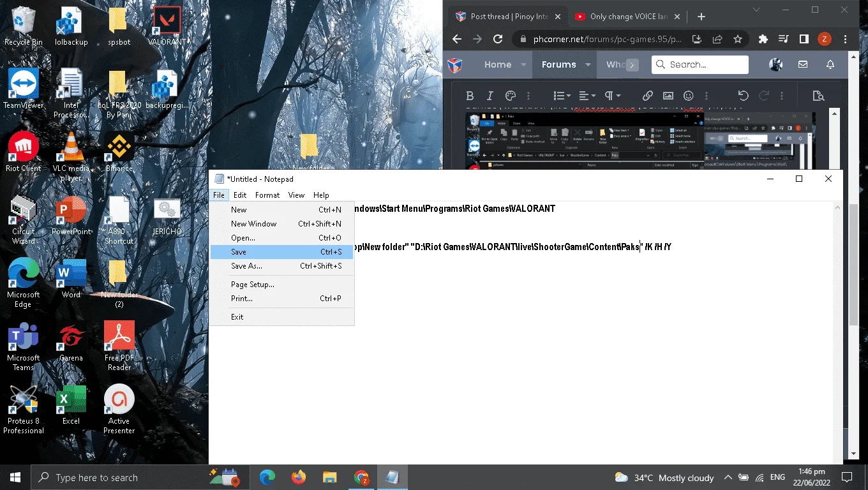Screen dimensions: 868x490
Task: Redo in forum editor toolbar
Action: [763, 96]
